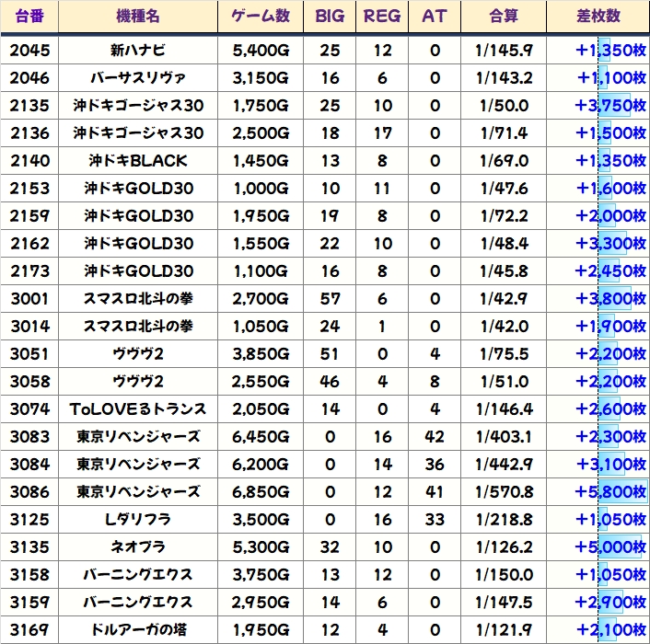Select the BIG column header
This screenshot has width=650, height=644.
pyautogui.click(x=330, y=17)
